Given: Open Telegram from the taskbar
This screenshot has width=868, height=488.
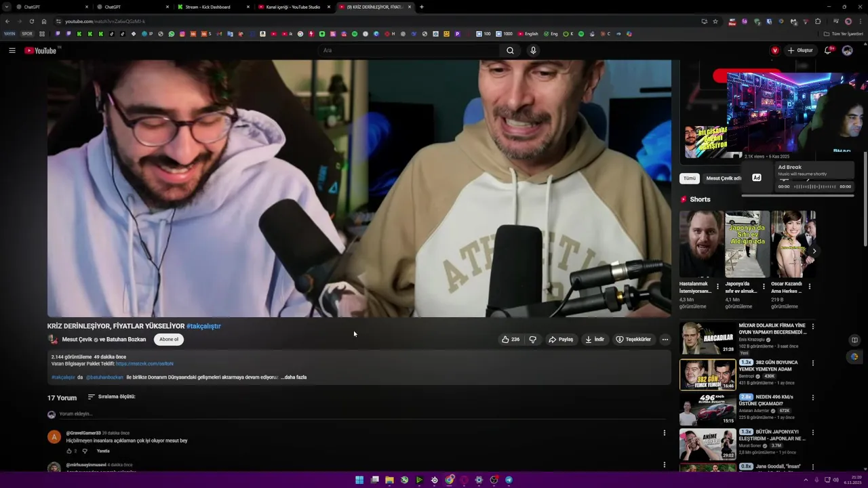Looking at the screenshot, I should click(x=509, y=480).
